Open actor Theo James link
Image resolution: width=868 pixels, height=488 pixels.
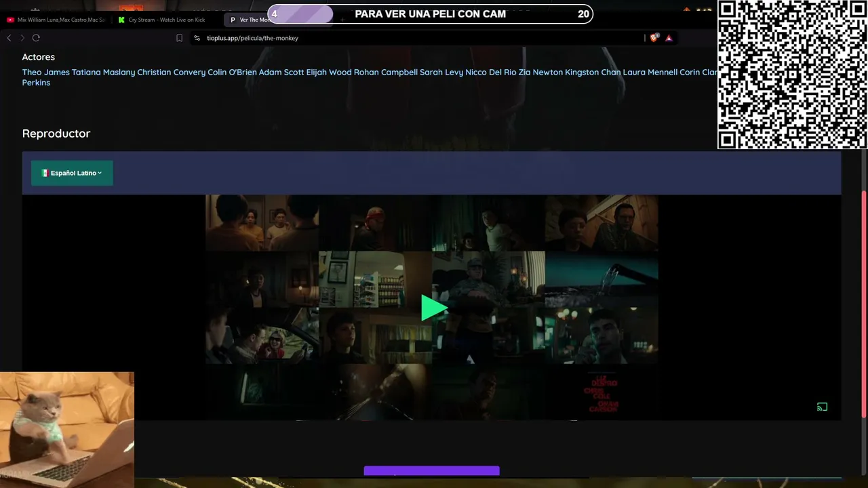[x=46, y=72]
